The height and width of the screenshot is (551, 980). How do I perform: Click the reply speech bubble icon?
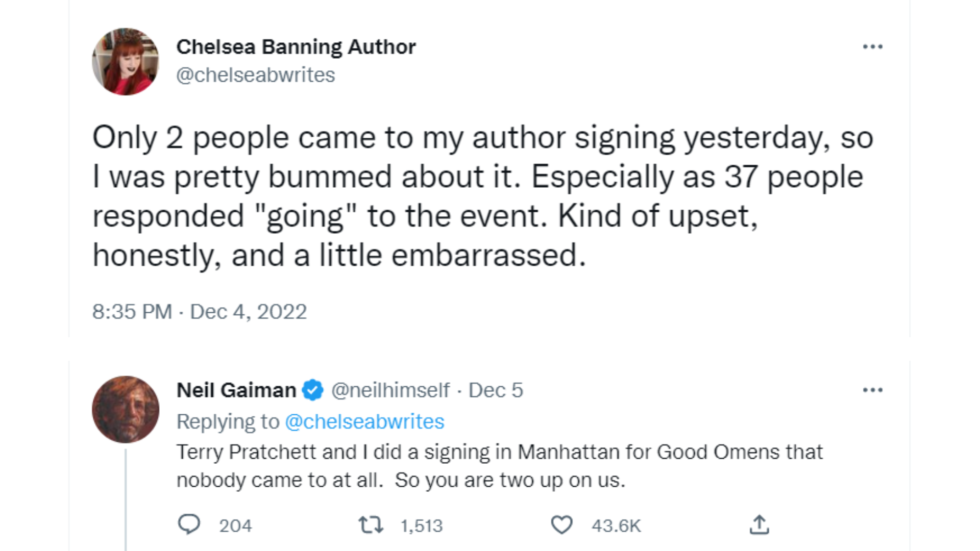(189, 524)
